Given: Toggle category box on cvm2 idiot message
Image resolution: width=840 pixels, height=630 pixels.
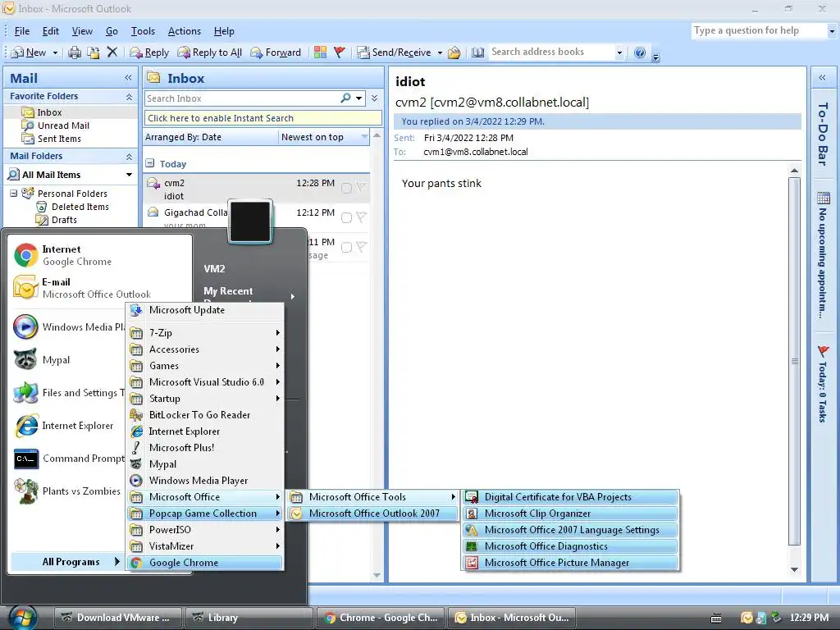Looking at the screenshot, I should click(x=347, y=188).
